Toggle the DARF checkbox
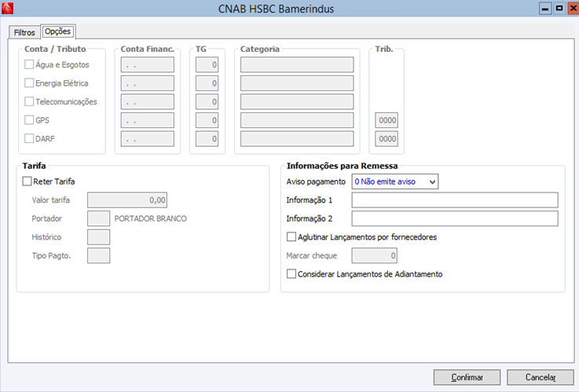Viewport: 579px width, 392px height. (30, 138)
